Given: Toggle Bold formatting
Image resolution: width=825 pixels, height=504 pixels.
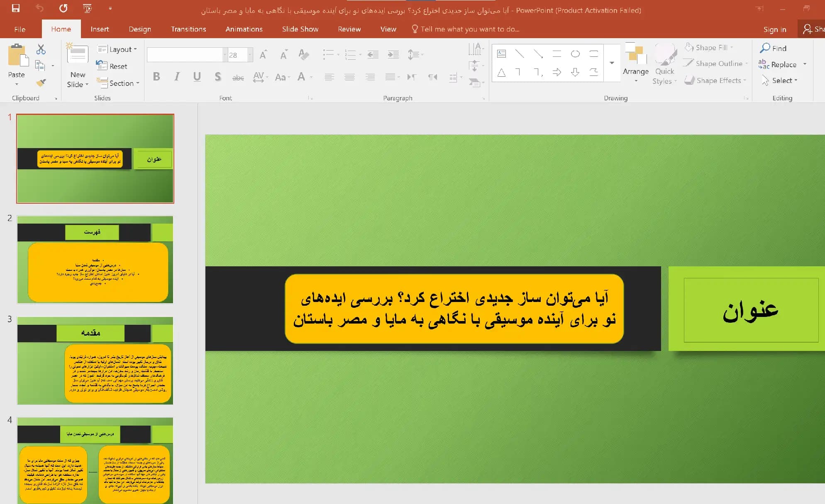Looking at the screenshot, I should 156,77.
